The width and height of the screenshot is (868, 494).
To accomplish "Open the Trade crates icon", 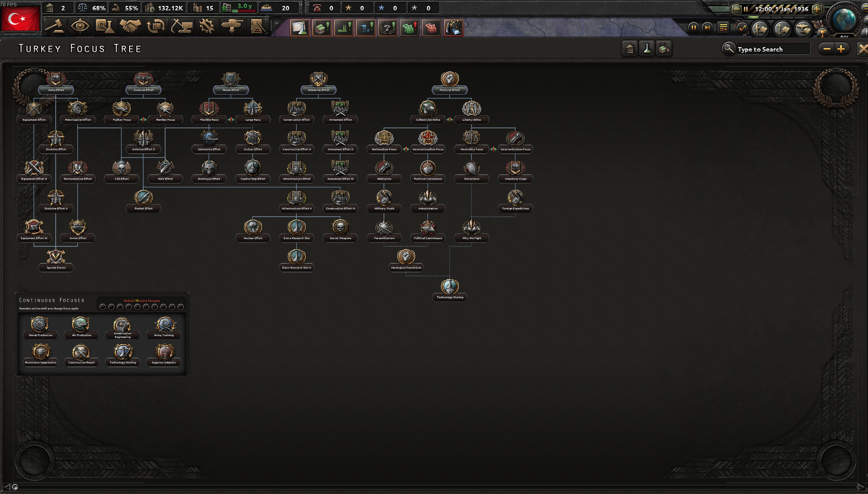I will click(x=156, y=26).
